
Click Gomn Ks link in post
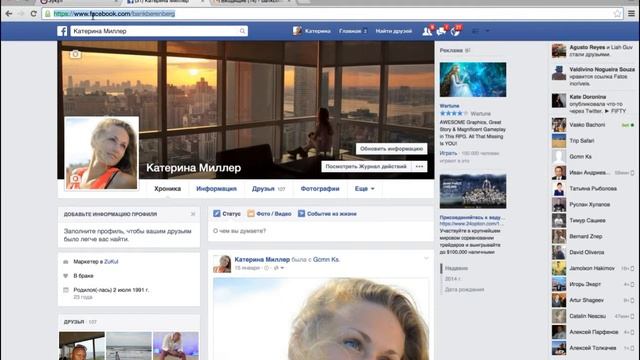326,259
